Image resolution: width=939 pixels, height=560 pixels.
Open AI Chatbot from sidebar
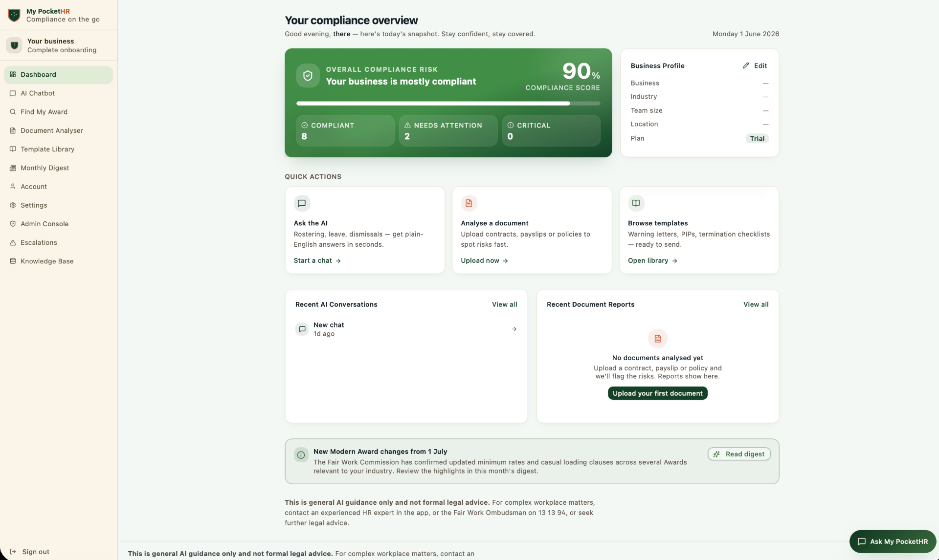(59, 93)
